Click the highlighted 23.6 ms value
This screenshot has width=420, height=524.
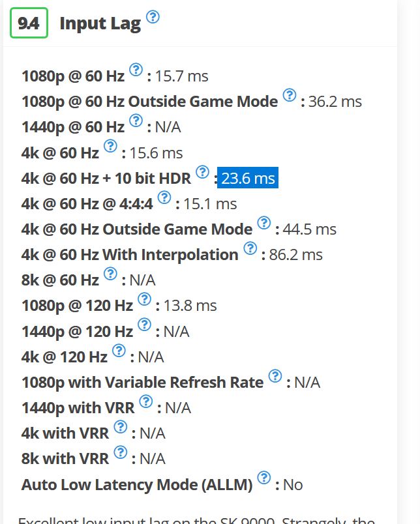(x=248, y=178)
